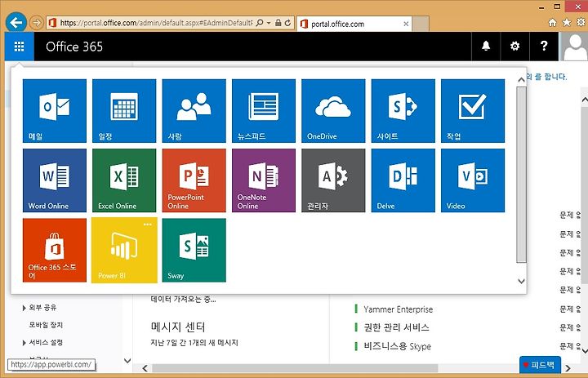Open the 피드백 feedback button

tap(540, 364)
